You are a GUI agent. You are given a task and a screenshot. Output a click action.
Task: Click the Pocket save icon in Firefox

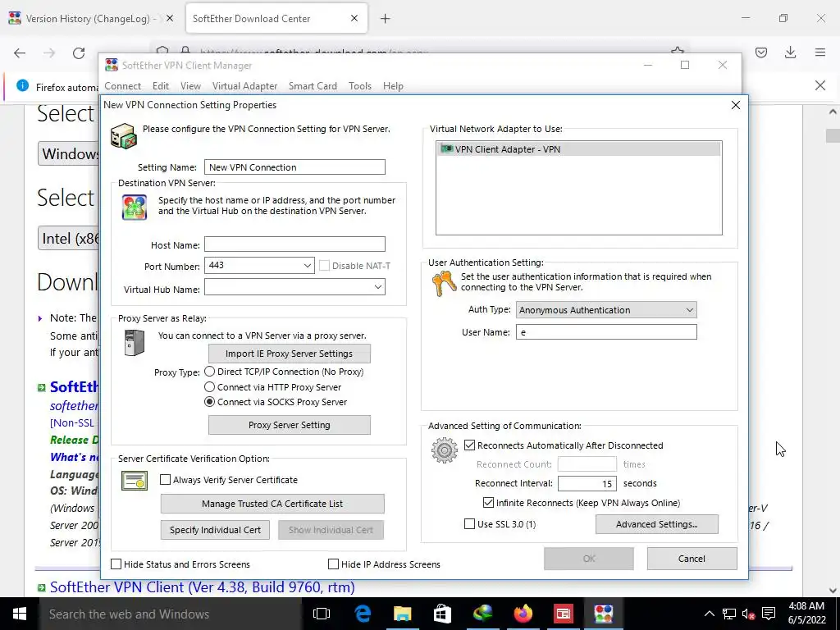pos(761,52)
